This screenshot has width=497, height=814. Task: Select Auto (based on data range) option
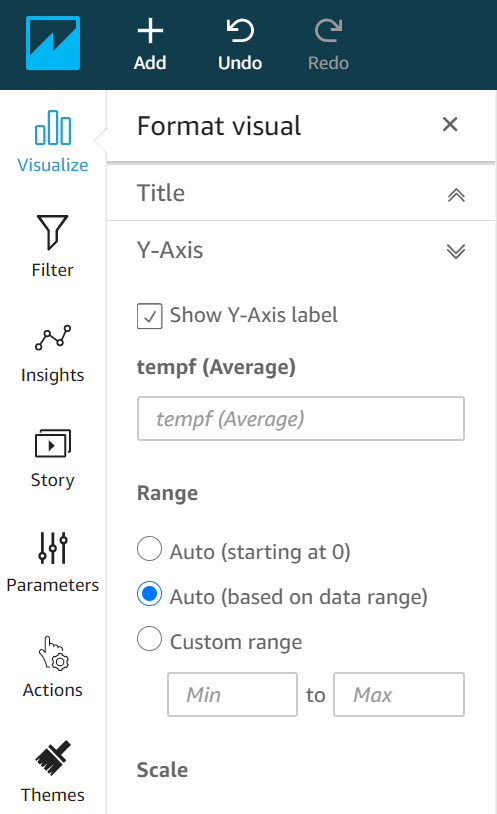coord(150,594)
